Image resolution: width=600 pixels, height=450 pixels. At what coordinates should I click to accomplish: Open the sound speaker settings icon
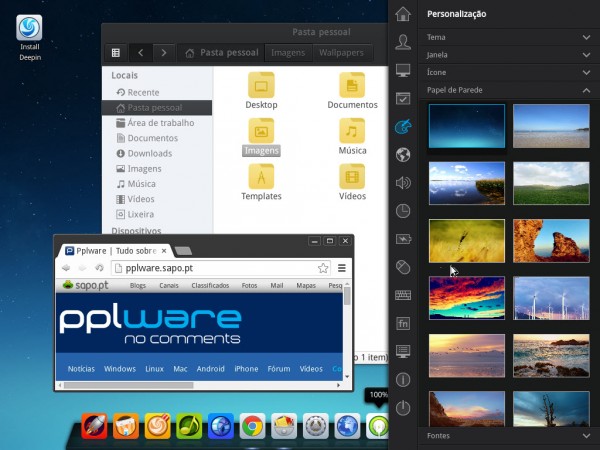[x=403, y=183]
